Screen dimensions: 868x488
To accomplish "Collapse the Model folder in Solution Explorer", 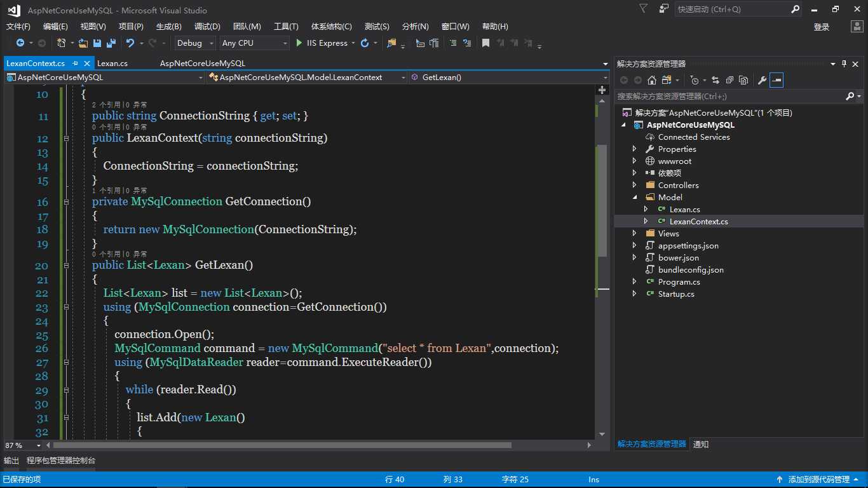I will 634,198.
